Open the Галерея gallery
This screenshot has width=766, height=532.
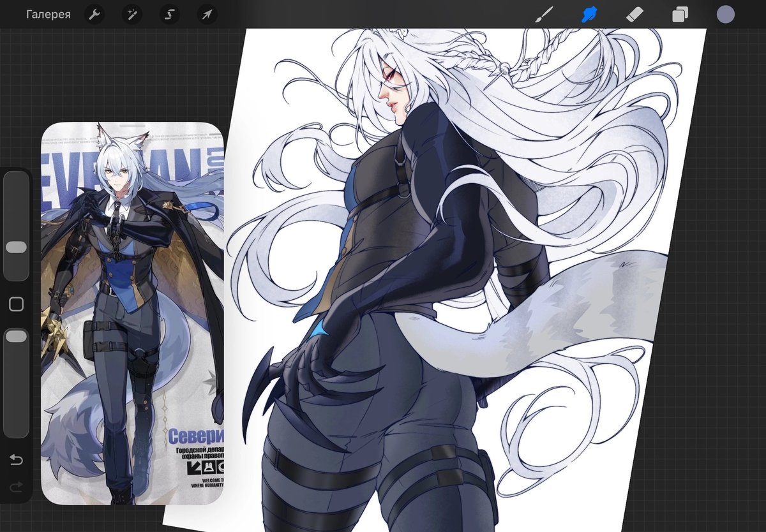click(x=49, y=15)
